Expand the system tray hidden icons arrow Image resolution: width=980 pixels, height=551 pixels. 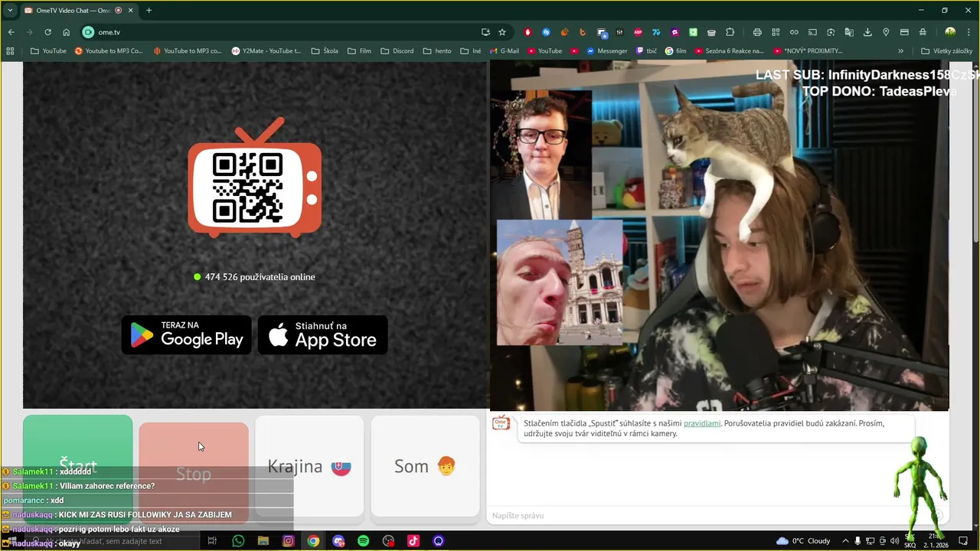coord(845,541)
